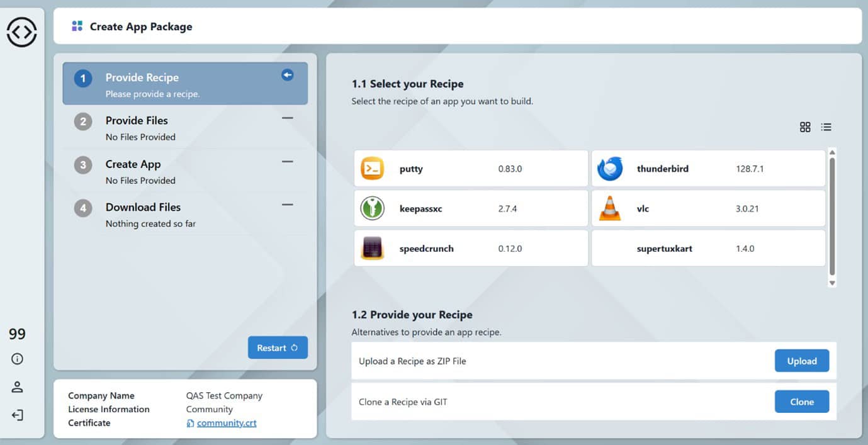Click the app logo in the sidebar
868x445 pixels.
pos(22,31)
